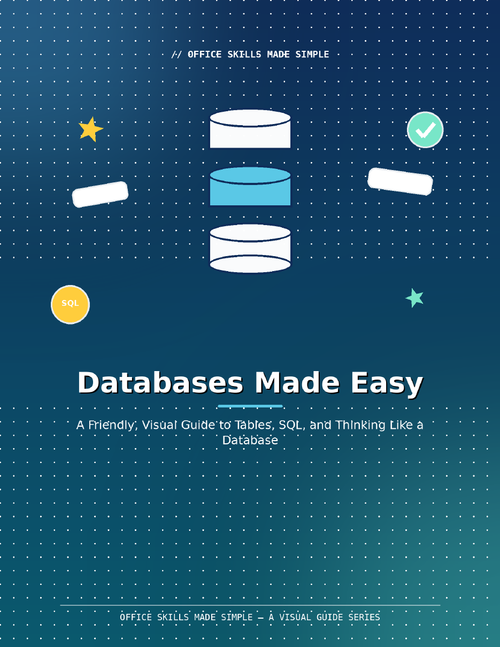The image size is (500, 647).
Task: Click the footer text "A VISUAL GUIDE SERIES"
Action: pyautogui.click(x=324, y=617)
